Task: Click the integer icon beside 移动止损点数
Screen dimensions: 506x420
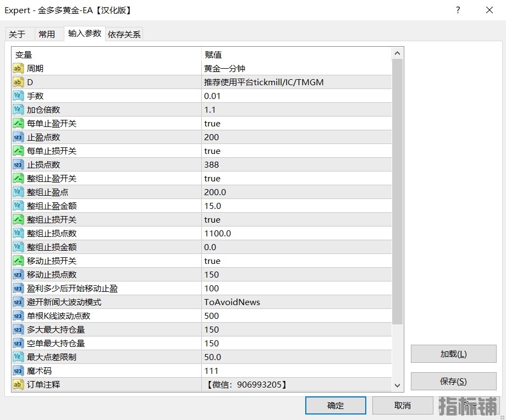Action: pos(18,274)
